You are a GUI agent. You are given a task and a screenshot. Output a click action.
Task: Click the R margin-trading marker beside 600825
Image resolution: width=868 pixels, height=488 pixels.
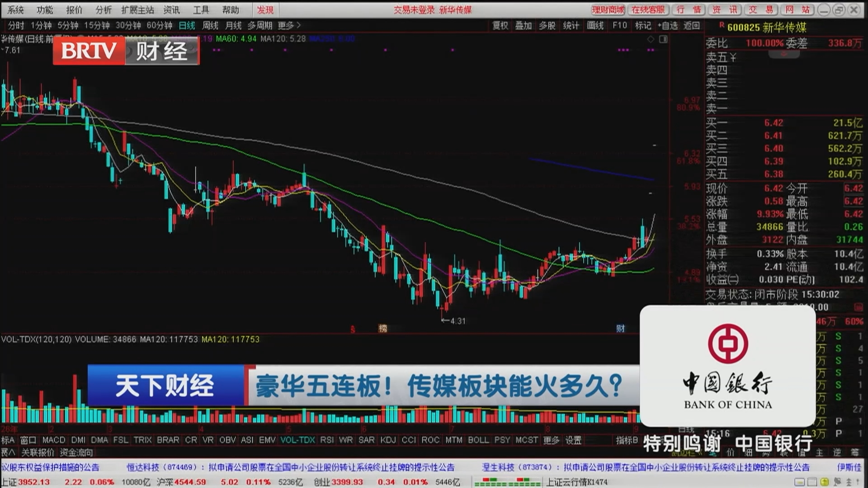(722, 25)
